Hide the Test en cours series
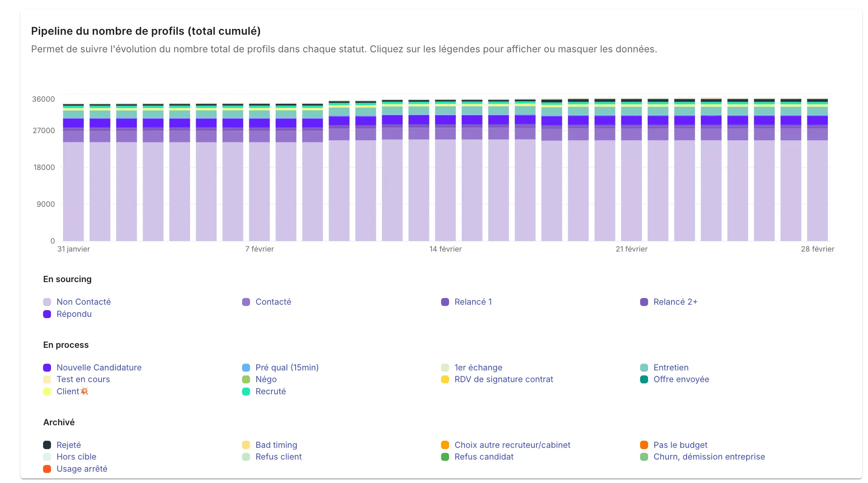Screen dimensions: 868x483 83,379
